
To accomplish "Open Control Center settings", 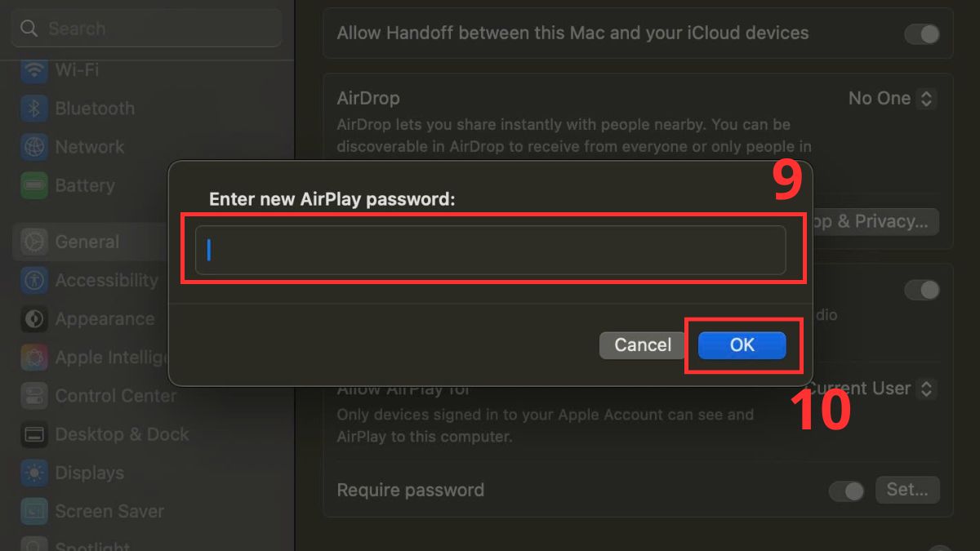I will (115, 396).
